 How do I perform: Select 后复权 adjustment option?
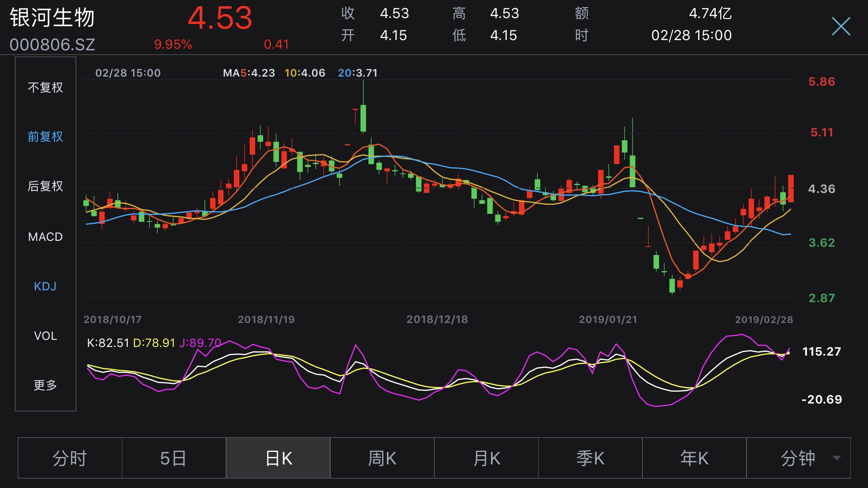point(45,186)
